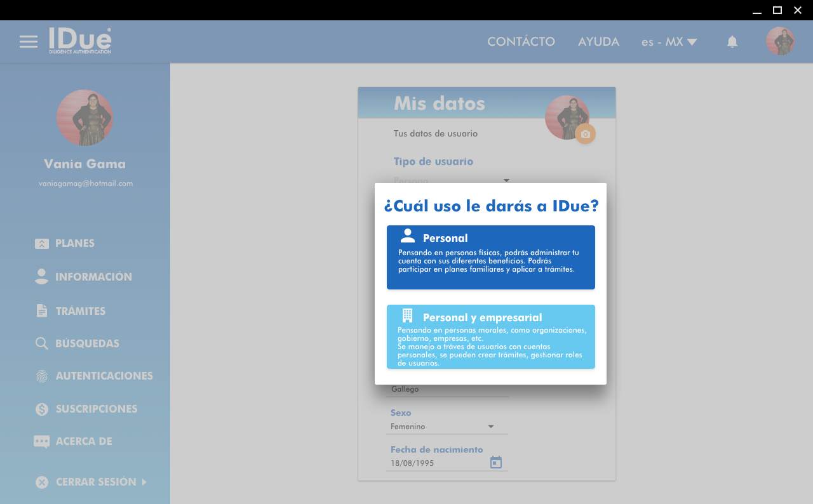Choose Personal y empresarial option
The width and height of the screenshot is (813, 504).
[x=490, y=336]
